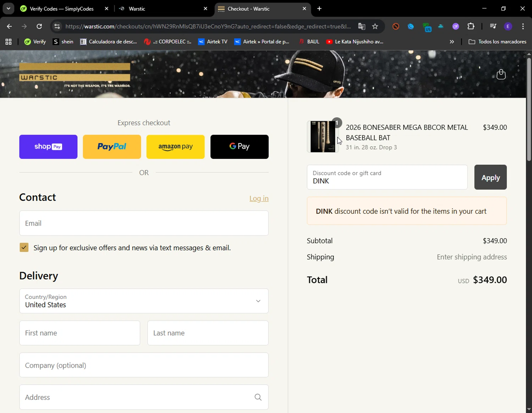Image resolution: width=532 pixels, height=413 pixels.
Task: Focus the Company (optional) field
Action: [144, 365]
